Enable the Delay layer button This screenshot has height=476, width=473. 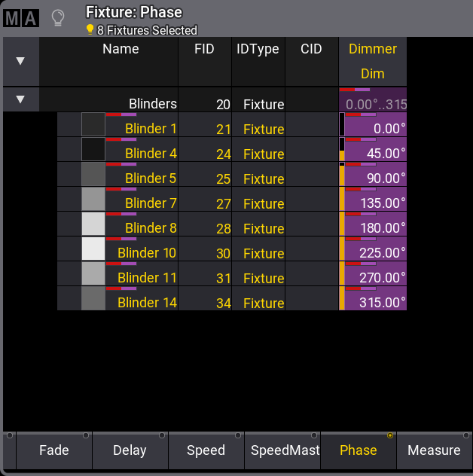[130, 450]
